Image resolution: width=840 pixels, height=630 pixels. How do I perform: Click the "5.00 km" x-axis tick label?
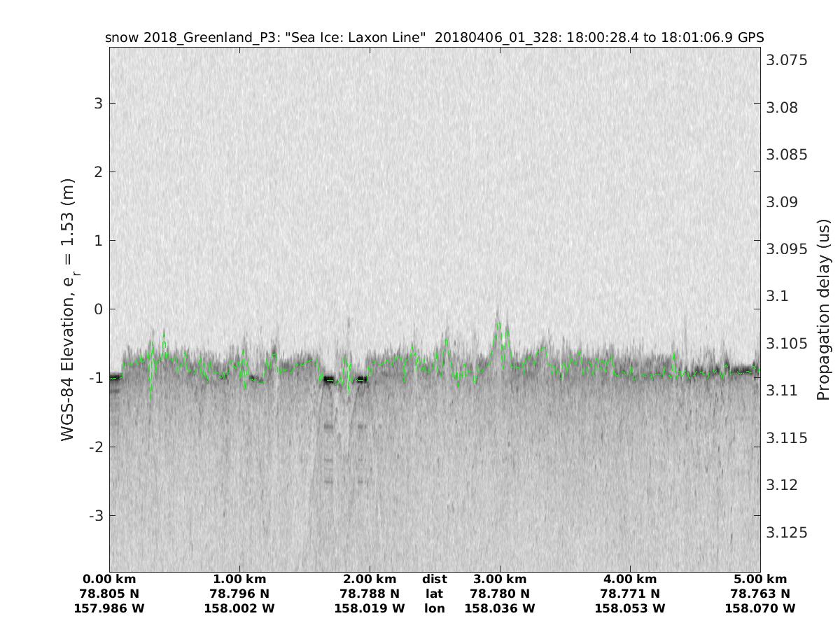(x=760, y=580)
